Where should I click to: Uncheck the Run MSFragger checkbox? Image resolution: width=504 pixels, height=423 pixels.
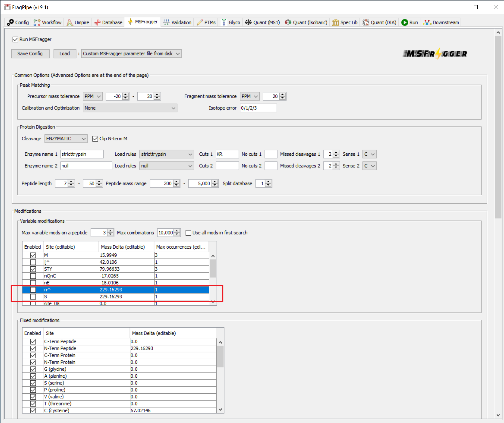(x=15, y=39)
